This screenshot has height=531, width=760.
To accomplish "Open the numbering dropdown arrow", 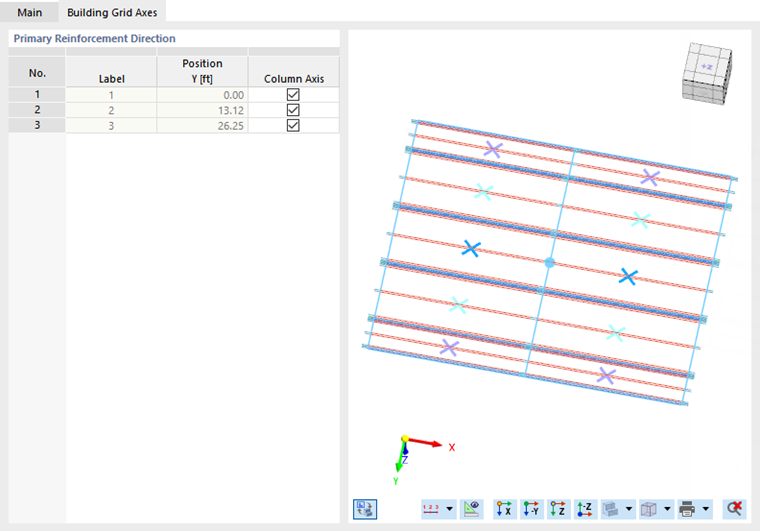I will (x=449, y=509).
